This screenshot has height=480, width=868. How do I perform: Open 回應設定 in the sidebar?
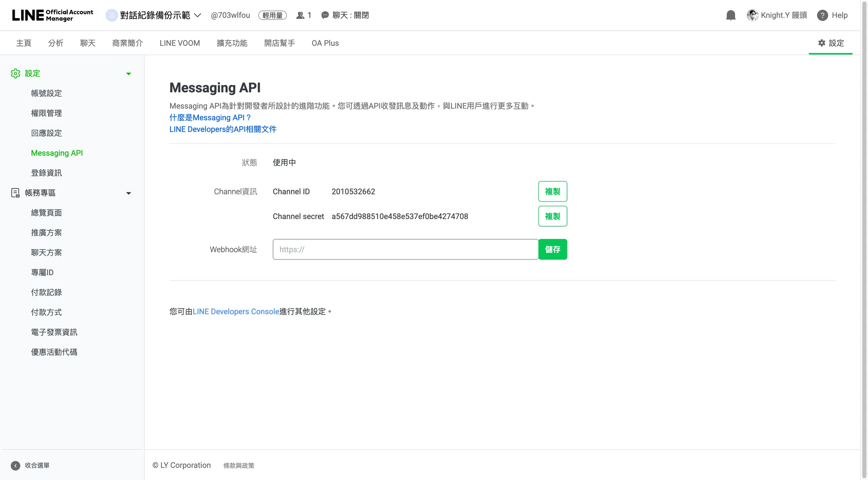[46, 133]
